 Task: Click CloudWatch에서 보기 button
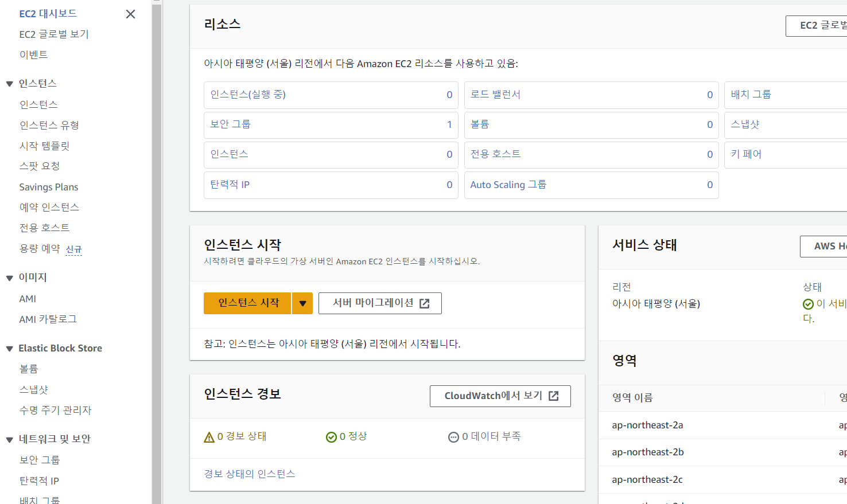(500, 396)
